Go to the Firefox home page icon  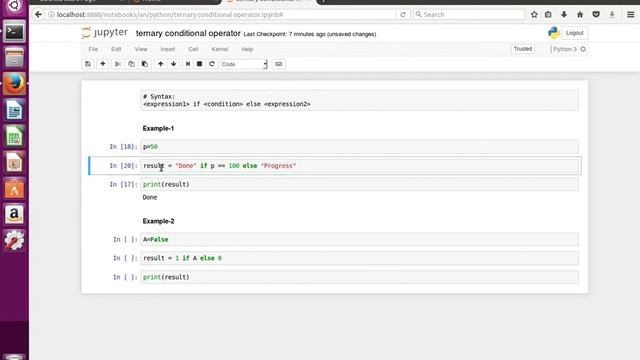[580, 14]
